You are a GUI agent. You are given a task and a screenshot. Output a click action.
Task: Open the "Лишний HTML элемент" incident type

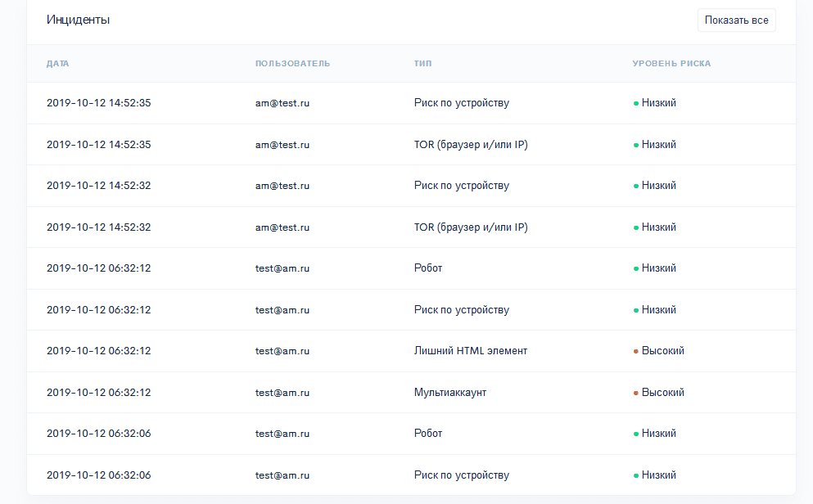tap(471, 351)
